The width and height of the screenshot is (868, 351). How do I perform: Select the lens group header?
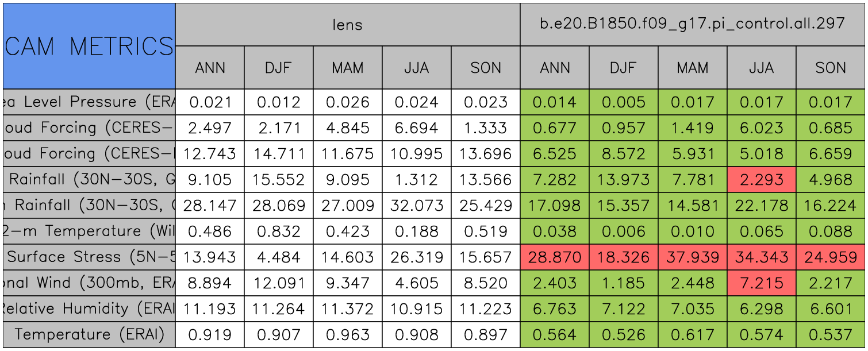tap(347, 24)
